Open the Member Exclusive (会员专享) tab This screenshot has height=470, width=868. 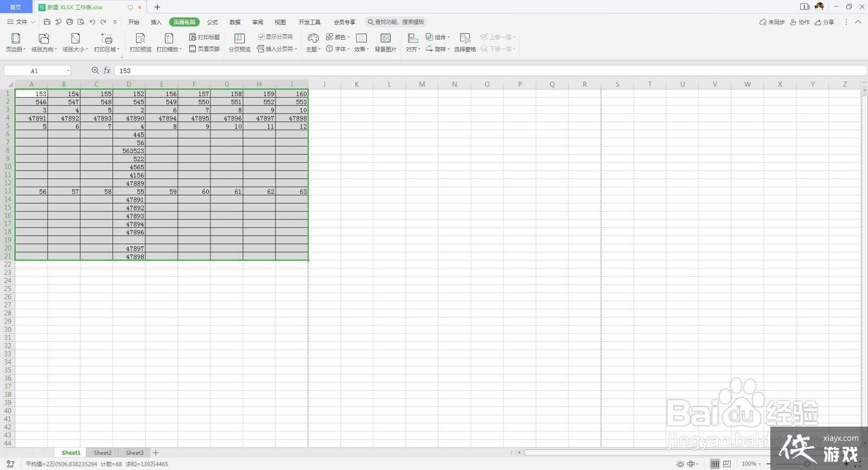click(x=344, y=22)
